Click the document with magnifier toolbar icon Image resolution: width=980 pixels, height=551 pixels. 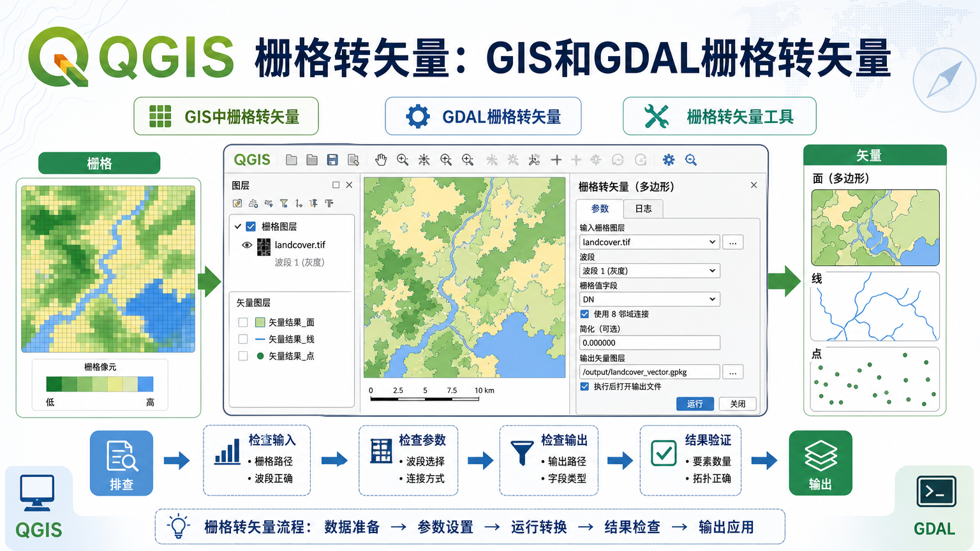click(353, 160)
